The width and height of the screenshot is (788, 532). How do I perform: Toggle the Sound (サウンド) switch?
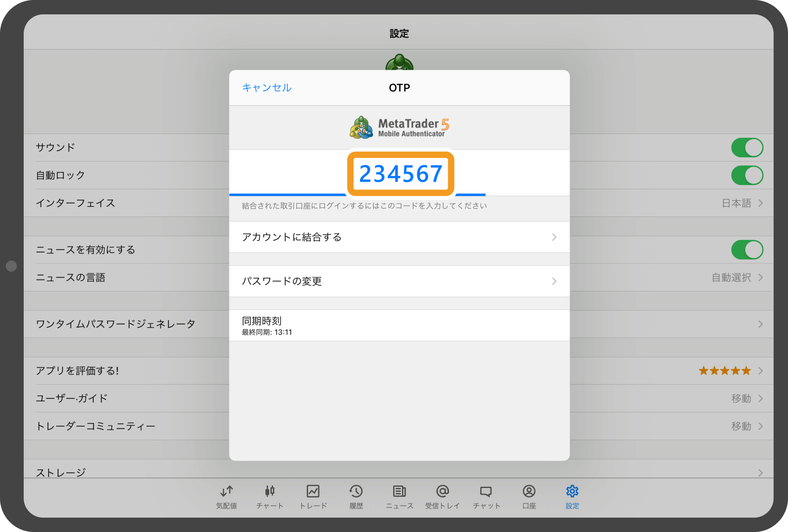[747, 148]
